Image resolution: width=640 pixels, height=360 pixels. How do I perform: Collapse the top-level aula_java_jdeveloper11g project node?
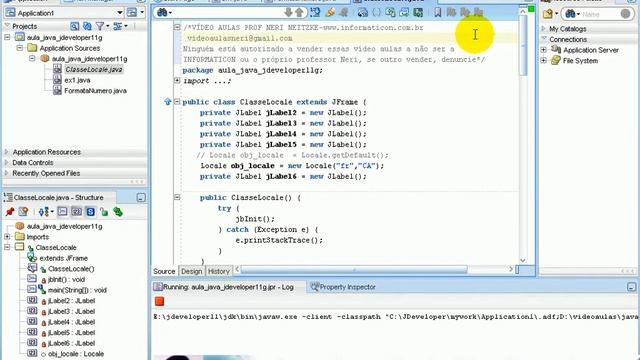[x=7, y=38]
